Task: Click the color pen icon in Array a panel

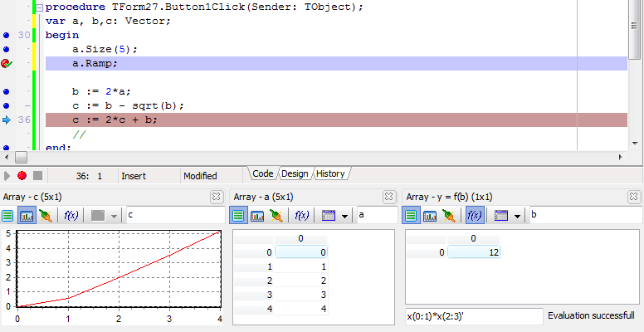Action: [276, 216]
